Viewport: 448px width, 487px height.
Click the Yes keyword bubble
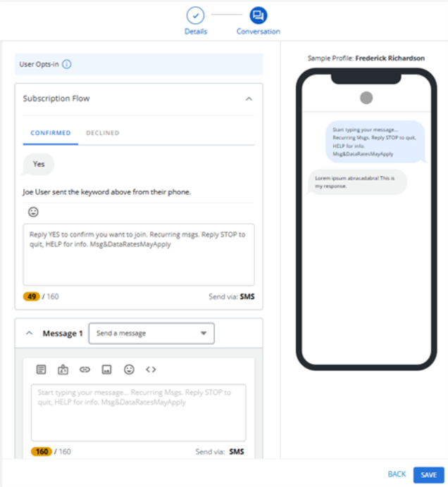pos(39,164)
